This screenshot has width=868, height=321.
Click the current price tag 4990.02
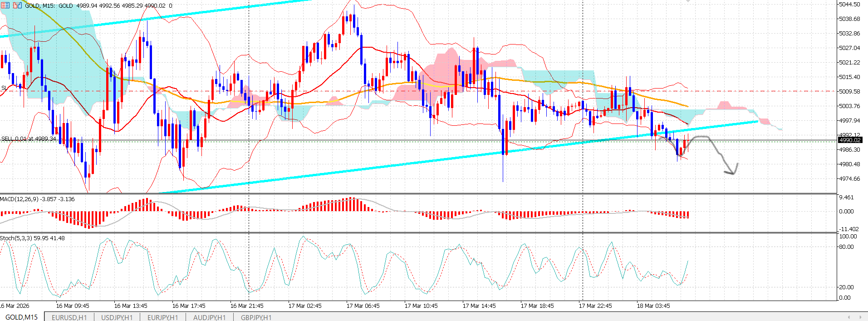coord(850,140)
